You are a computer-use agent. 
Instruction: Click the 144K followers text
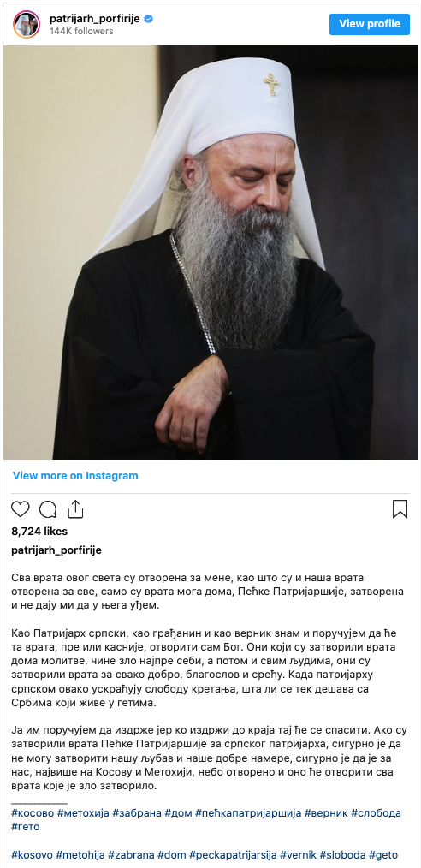tap(81, 31)
